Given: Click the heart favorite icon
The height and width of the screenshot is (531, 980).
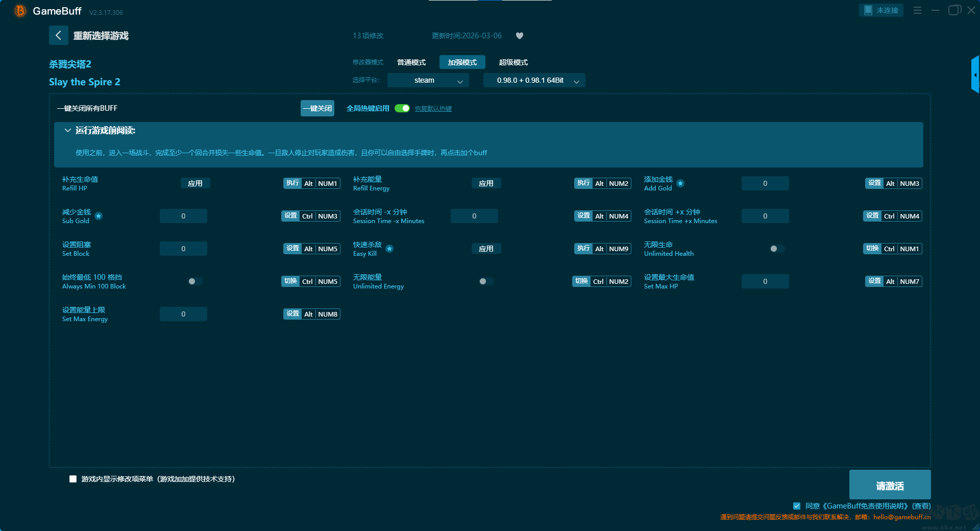Looking at the screenshot, I should tap(520, 36).
